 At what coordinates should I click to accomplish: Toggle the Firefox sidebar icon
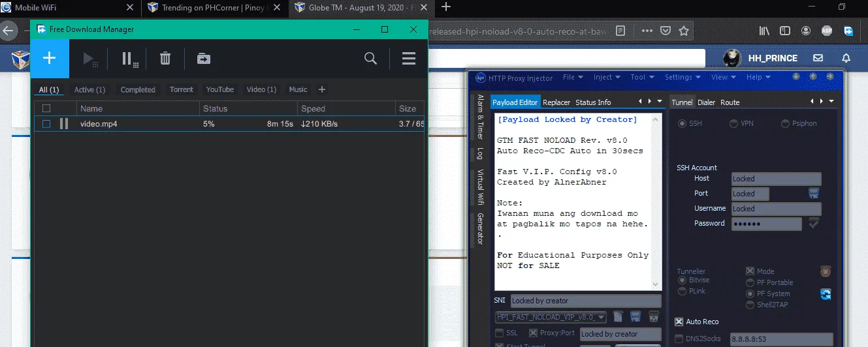pyautogui.click(x=784, y=31)
